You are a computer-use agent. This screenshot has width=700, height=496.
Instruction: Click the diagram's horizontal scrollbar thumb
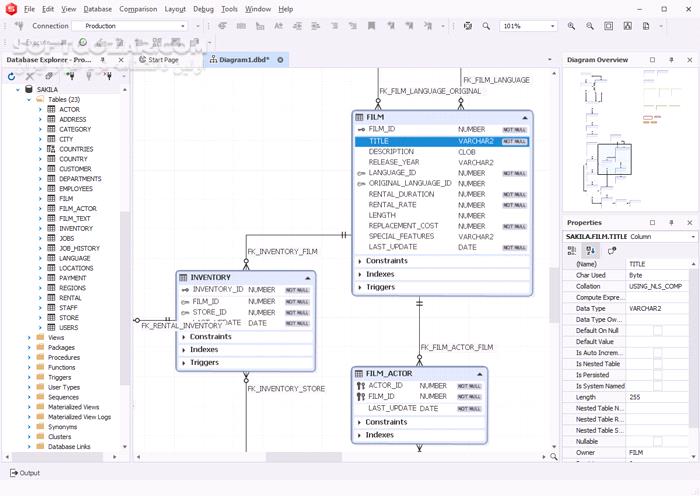tap(304, 457)
